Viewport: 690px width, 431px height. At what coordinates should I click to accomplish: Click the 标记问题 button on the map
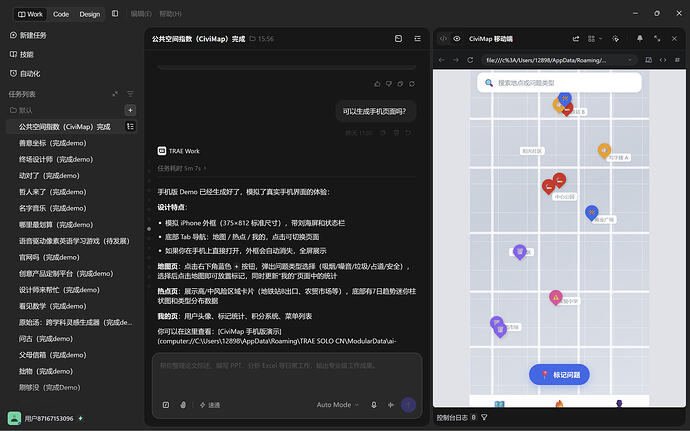[x=559, y=375]
